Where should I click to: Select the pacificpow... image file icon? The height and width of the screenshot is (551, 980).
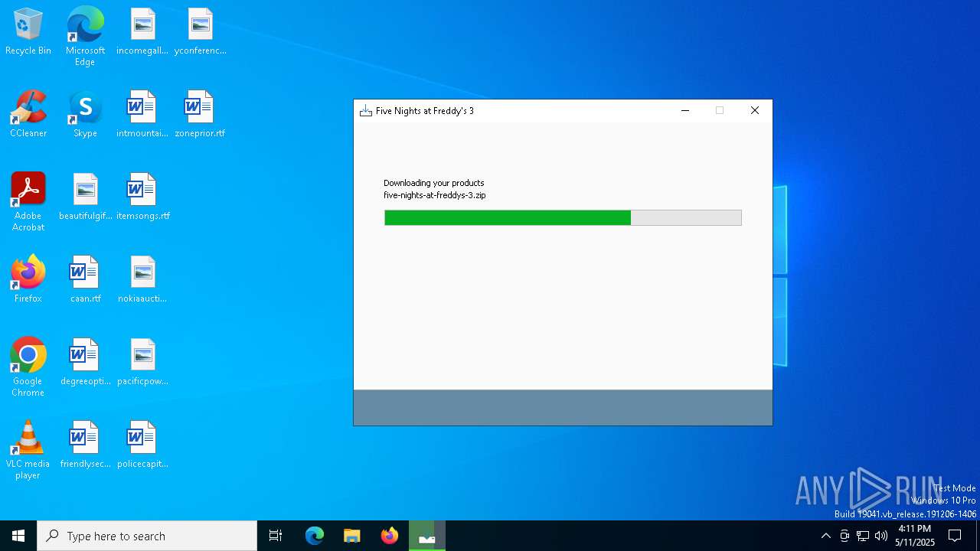click(142, 363)
